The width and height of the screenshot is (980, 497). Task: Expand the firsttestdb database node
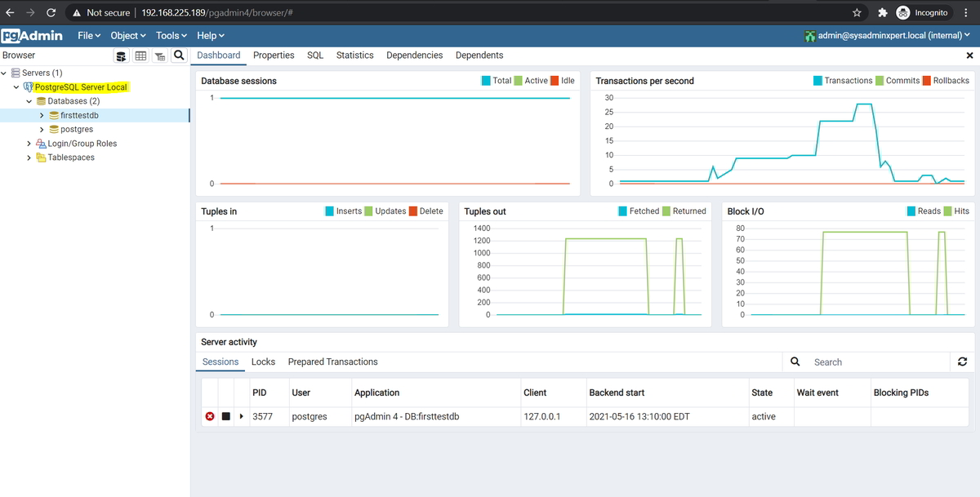(x=42, y=116)
